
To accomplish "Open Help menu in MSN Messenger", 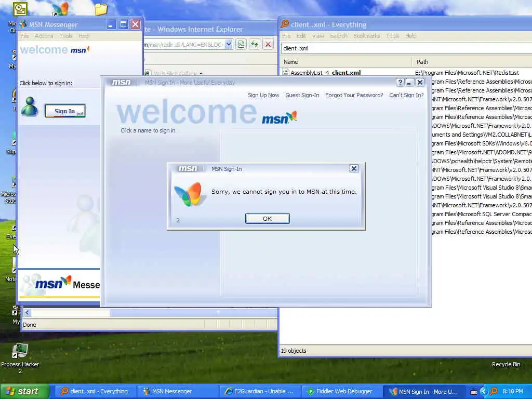I will click(x=84, y=36).
